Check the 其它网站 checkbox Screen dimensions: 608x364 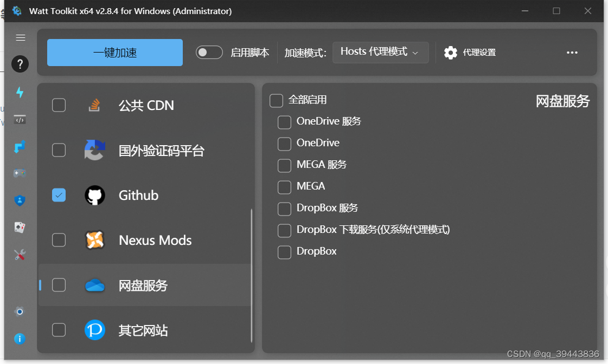point(59,330)
